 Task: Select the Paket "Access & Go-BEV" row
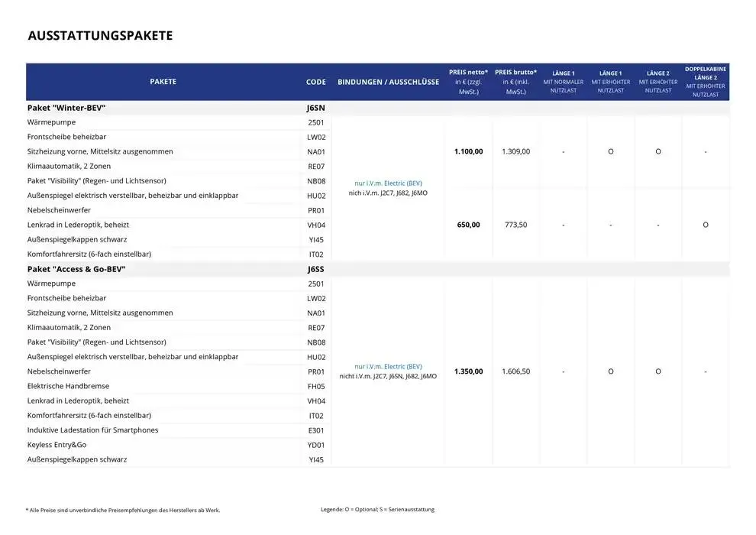tap(76, 268)
